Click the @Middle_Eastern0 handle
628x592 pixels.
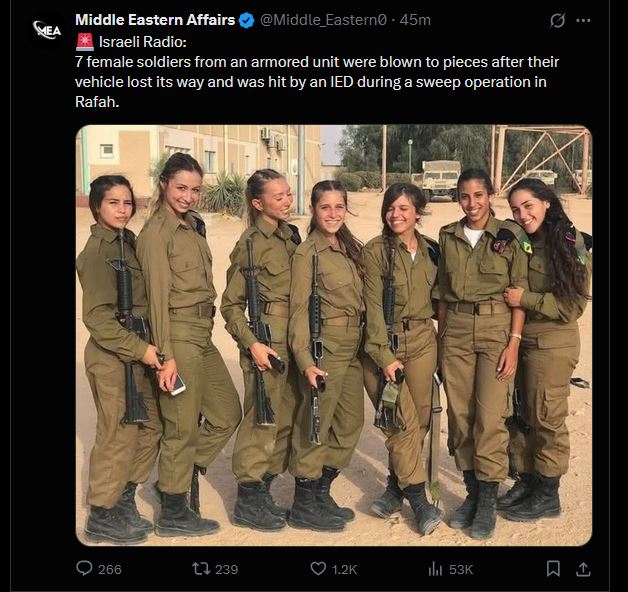(324, 20)
